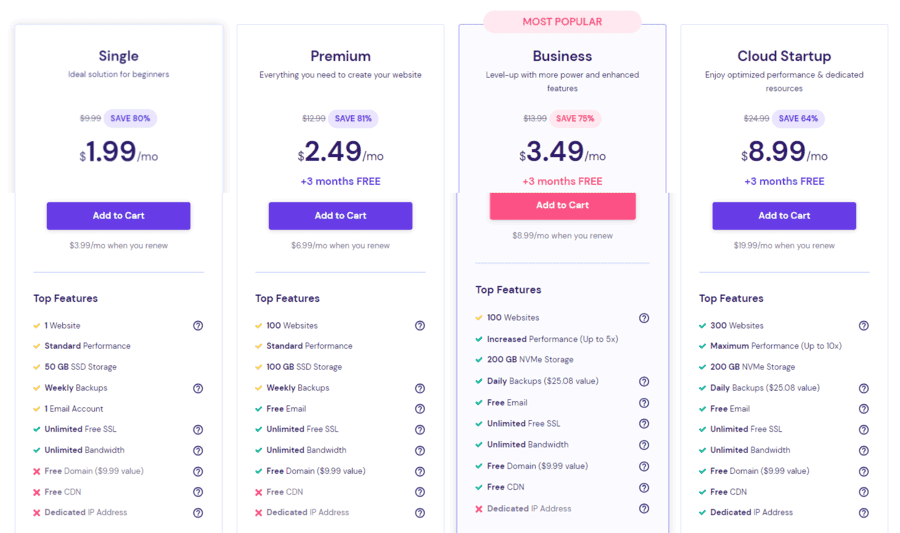
Task: Open help icon for Cloud Startup's Dedicated IP Address
Action: [864, 513]
